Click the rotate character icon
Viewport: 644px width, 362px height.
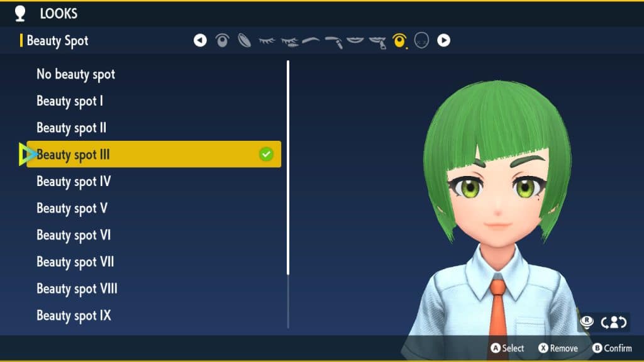(614, 322)
